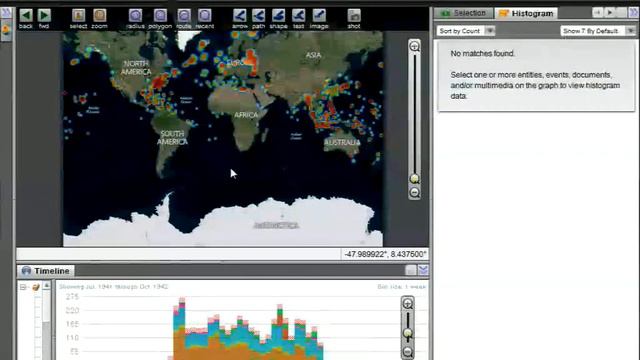Activate the select tool
The height and width of the screenshot is (360, 640).
point(78,19)
